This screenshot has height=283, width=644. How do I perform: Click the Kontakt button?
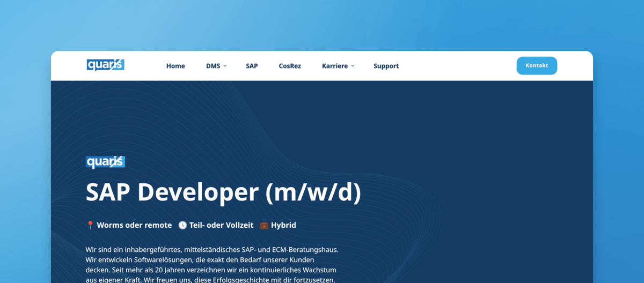click(537, 65)
